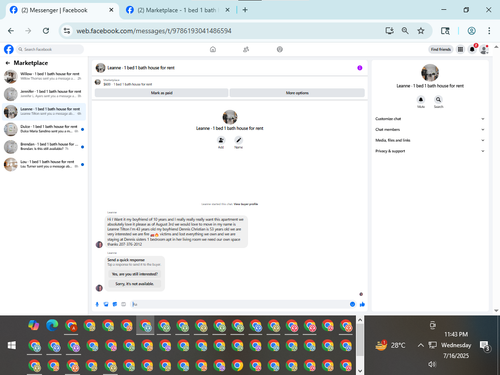
Task: Open Copilot from taskbar
Action: coord(34,325)
